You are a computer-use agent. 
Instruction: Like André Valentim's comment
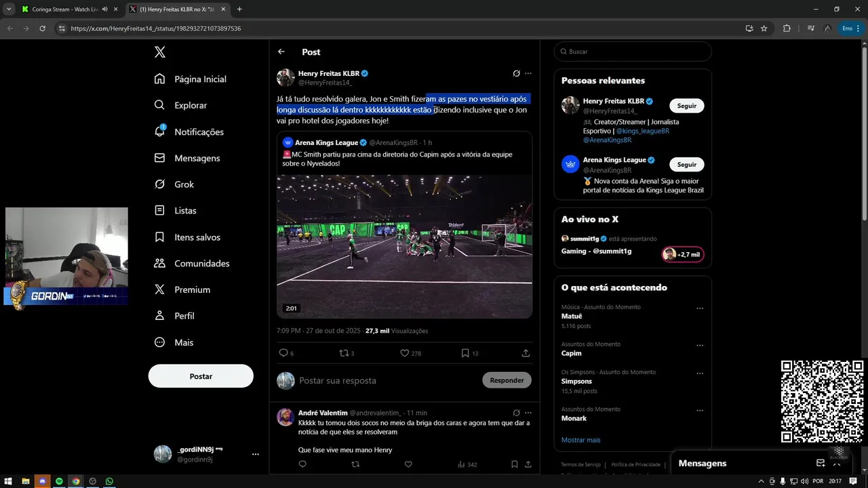pos(408,464)
